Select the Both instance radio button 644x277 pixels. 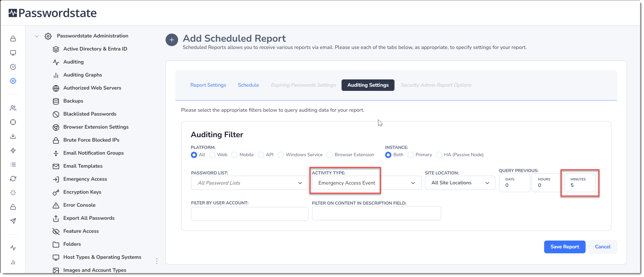pyautogui.click(x=388, y=155)
